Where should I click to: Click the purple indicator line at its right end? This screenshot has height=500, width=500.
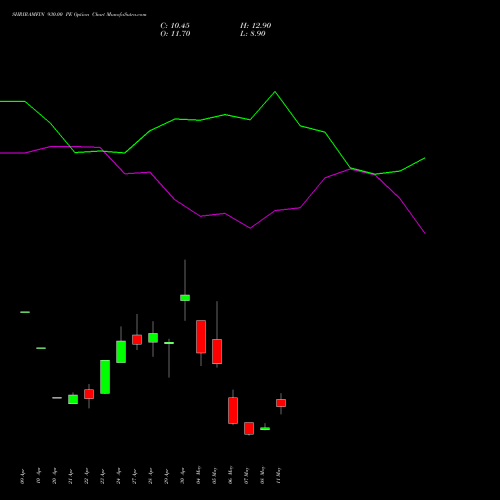pos(424,233)
